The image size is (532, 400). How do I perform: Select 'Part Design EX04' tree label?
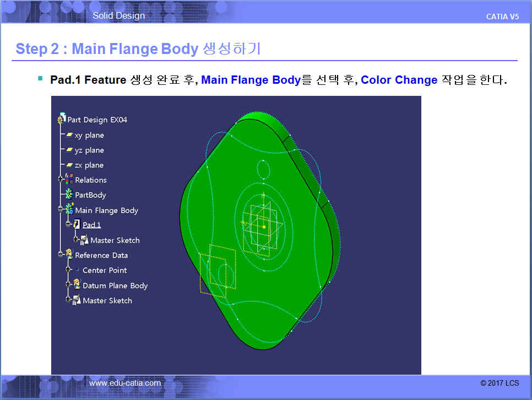pyautogui.click(x=97, y=120)
